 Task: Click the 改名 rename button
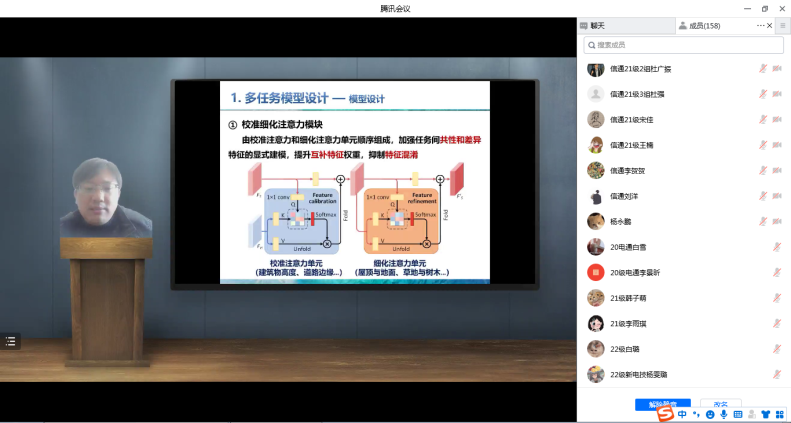[720, 404]
